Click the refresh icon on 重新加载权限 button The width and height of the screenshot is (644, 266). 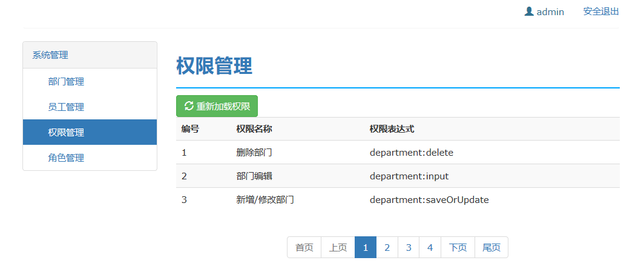point(189,106)
